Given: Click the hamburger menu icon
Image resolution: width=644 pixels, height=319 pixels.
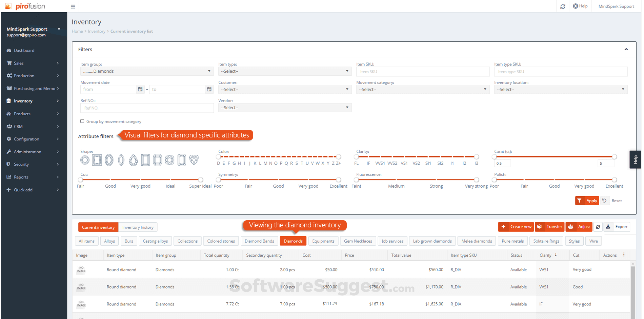Looking at the screenshot, I should [x=73, y=6].
